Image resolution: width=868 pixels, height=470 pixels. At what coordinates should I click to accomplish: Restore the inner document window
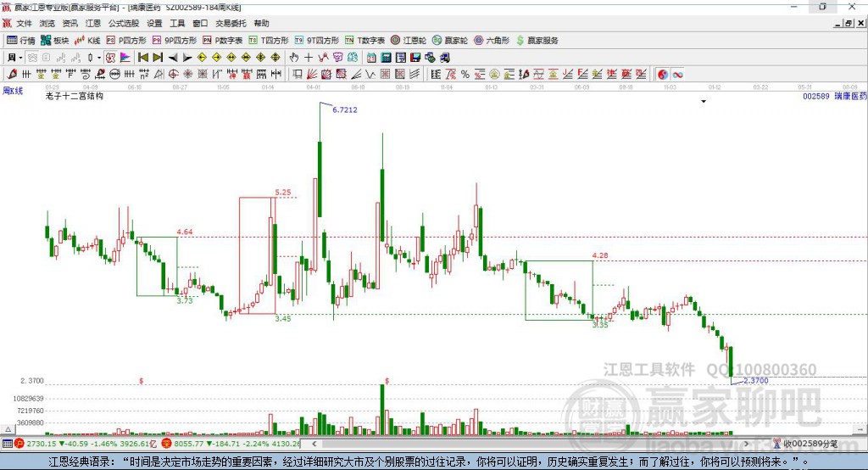[848, 23]
